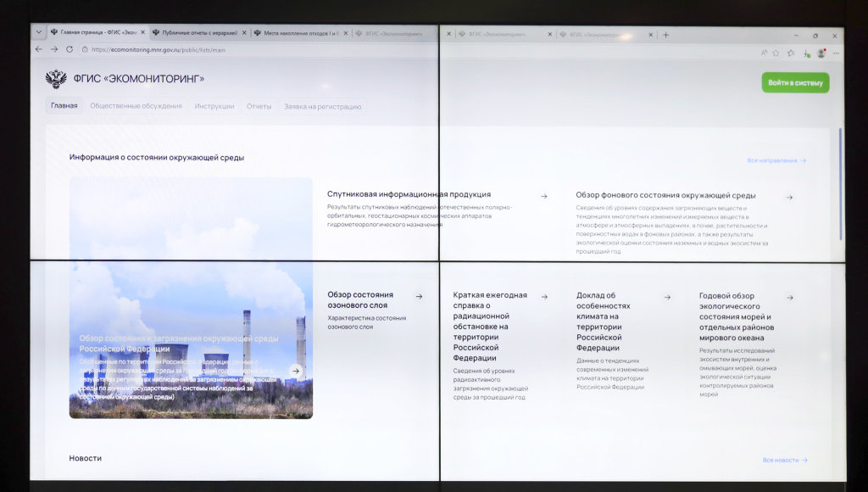Open the Общественные обсуждения menu item
Screen dimensions: 868x492
pos(136,106)
